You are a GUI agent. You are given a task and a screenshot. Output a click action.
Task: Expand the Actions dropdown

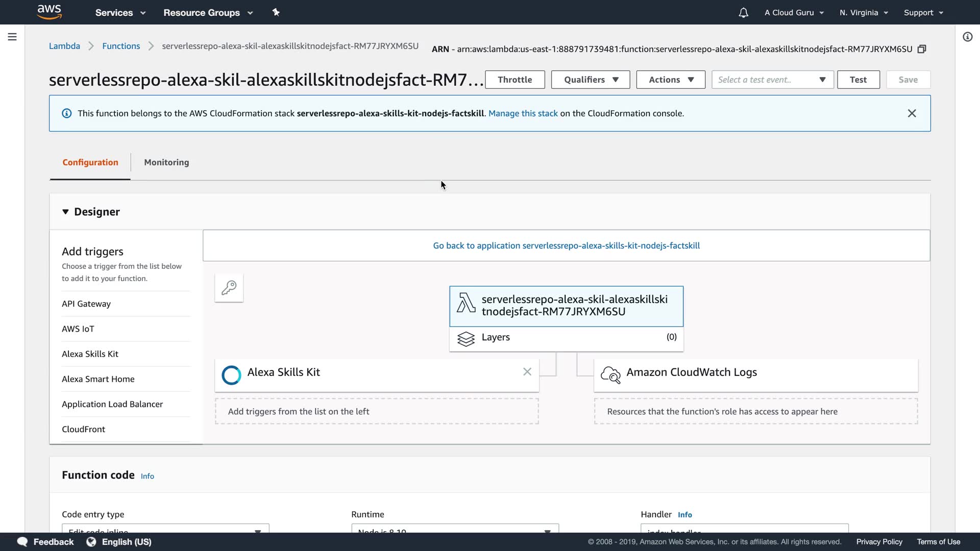point(671,80)
